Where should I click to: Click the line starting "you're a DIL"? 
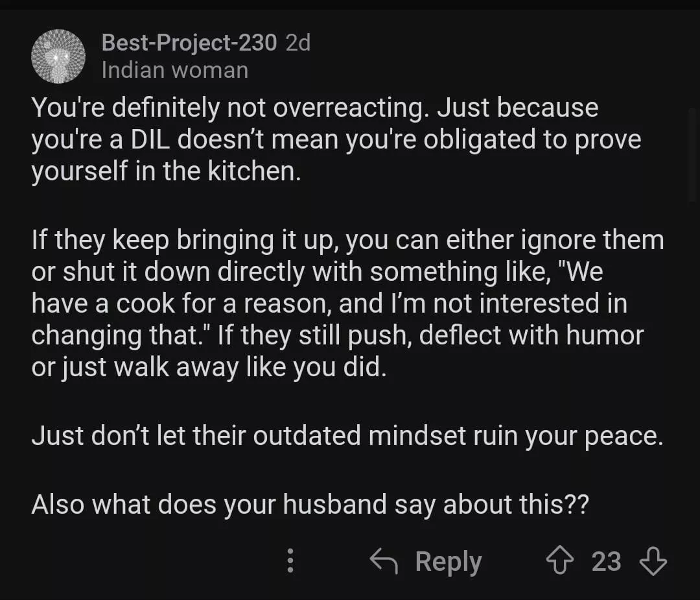pos(336,139)
